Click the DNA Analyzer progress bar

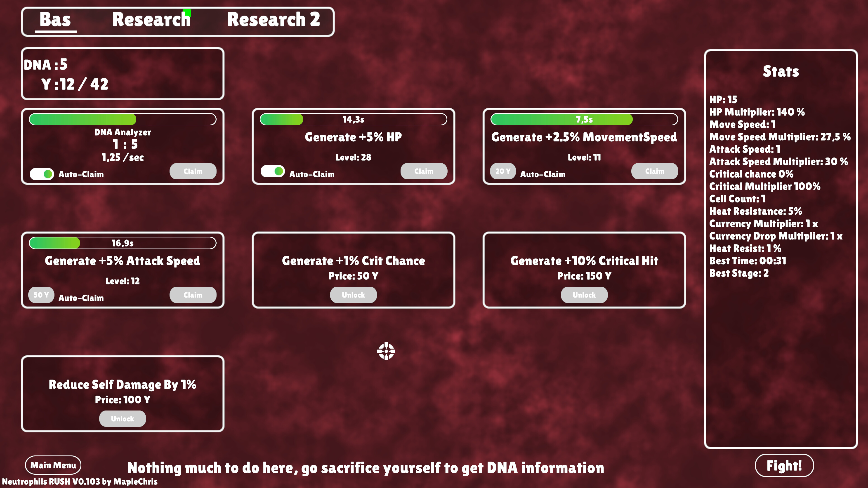(x=123, y=119)
